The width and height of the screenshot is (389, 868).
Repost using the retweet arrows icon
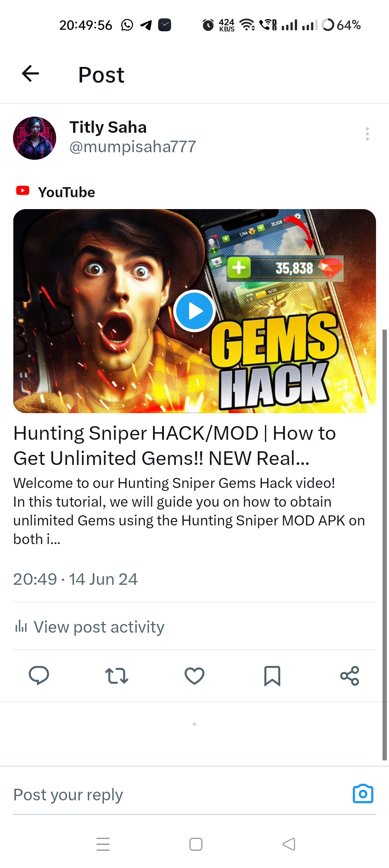pyautogui.click(x=117, y=676)
